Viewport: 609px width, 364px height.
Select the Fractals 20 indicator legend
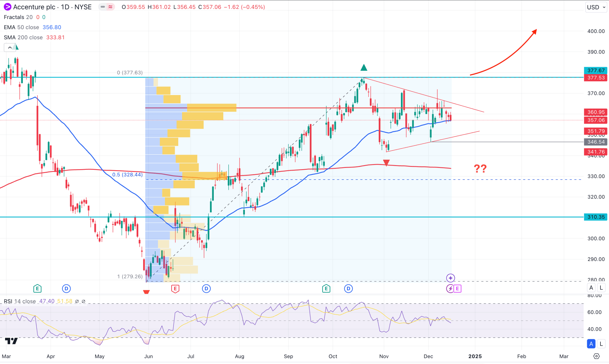pos(18,17)
